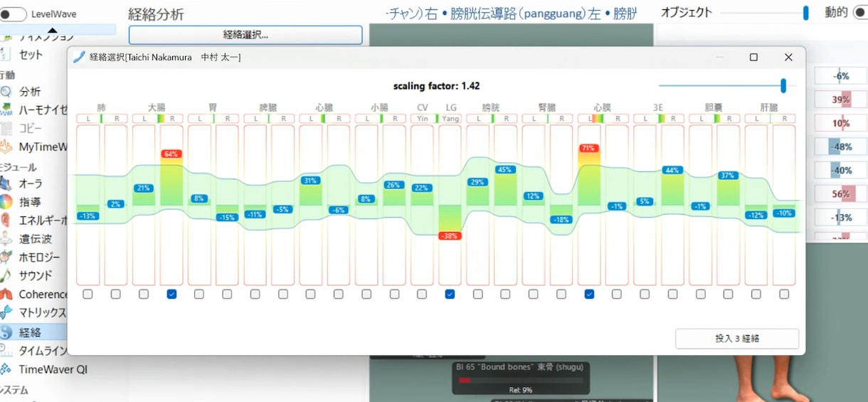This screenshot has height=402, width=868.
Task: Click the Yin label under CV
Action: click(423, 118)
